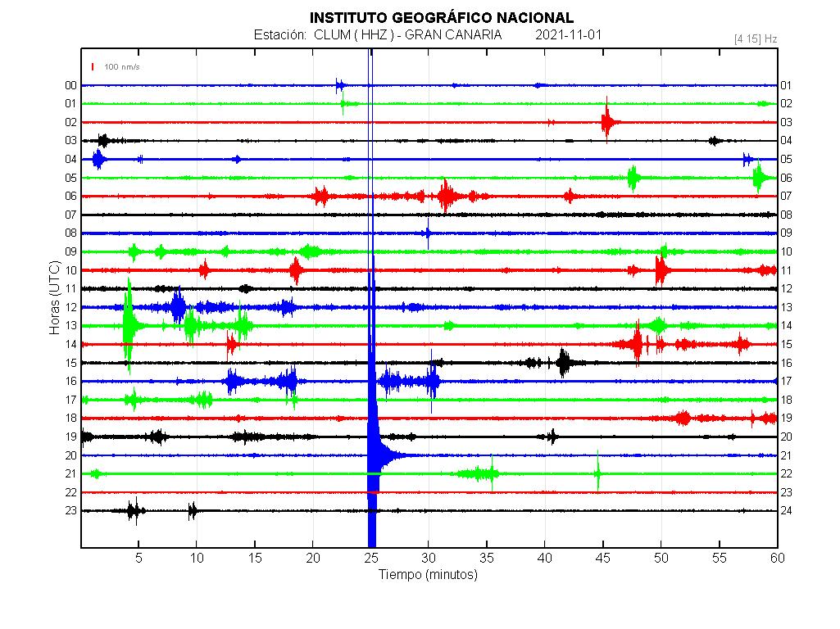This screenshot has width=840, height=629.
Task: Click start-hour label 04 on the left axis
Action: pyautogui.click(x=70, y=160)
